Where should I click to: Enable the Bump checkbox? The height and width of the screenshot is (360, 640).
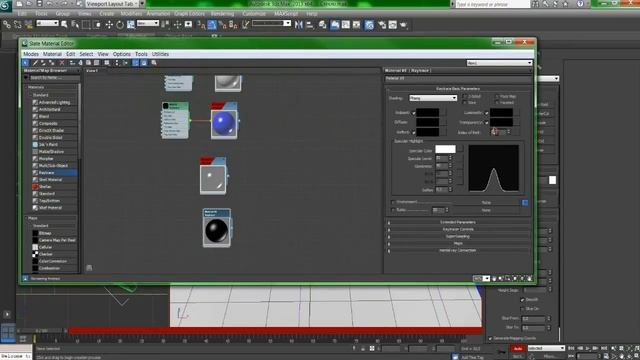point(393,210)
